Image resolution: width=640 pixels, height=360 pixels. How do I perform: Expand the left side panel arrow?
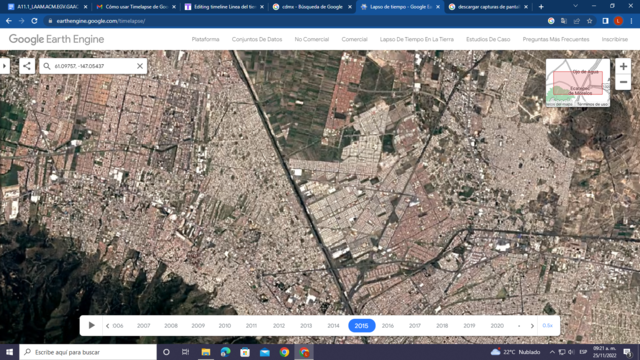[4, 66]
